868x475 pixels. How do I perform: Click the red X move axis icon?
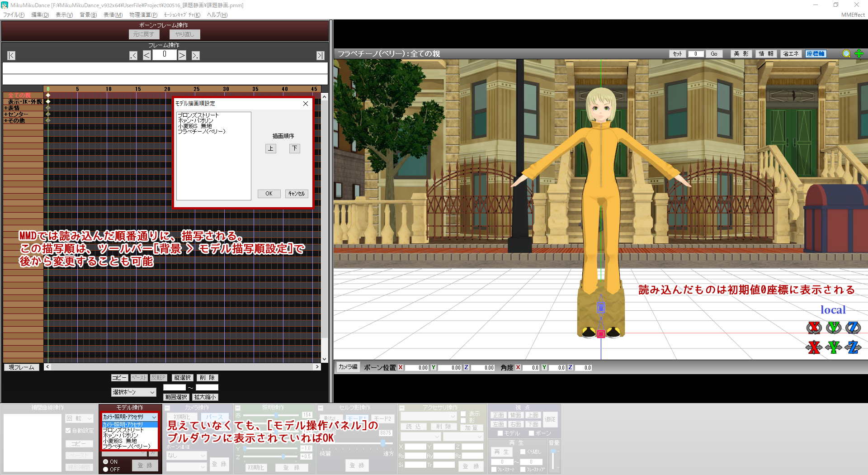(814, 347)
